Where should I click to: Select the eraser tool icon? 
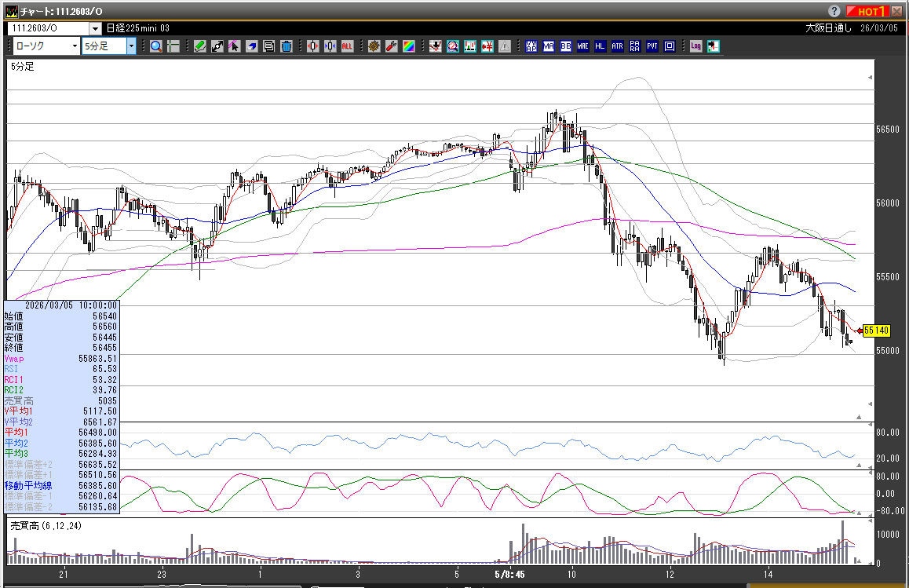point(252,46)
